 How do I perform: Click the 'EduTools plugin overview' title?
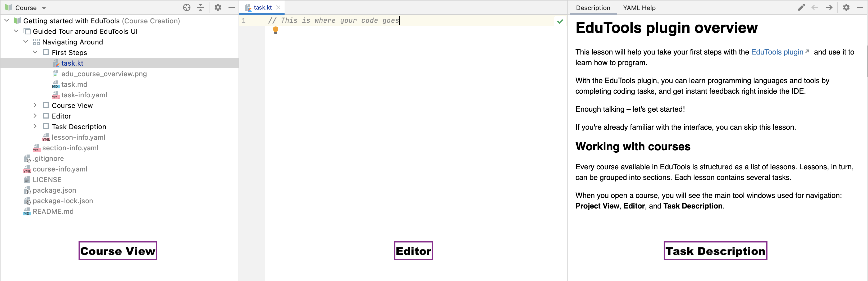point(666,28)
